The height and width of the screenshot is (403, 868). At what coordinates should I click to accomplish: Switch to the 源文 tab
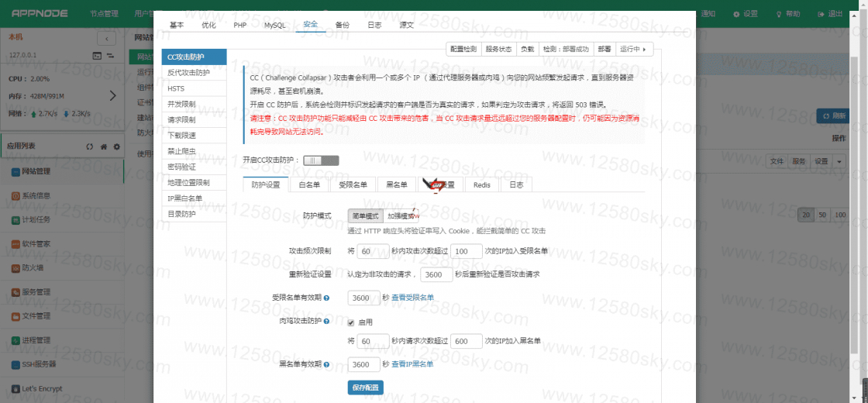tap(406, 25)
